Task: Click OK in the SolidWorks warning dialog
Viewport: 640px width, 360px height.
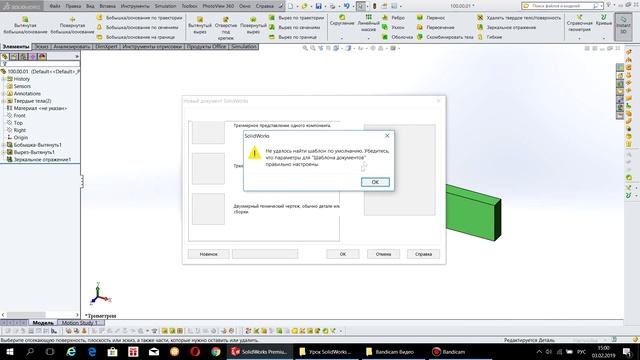Action: tap(375, 182)
